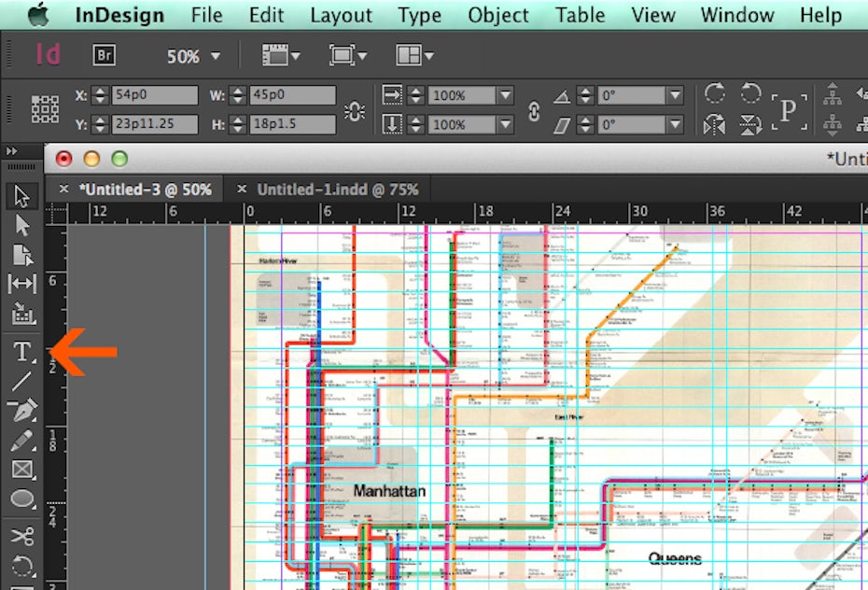Open the Layout menu
The width and height of the screenshot is (868, 590).
click(339, 15)
